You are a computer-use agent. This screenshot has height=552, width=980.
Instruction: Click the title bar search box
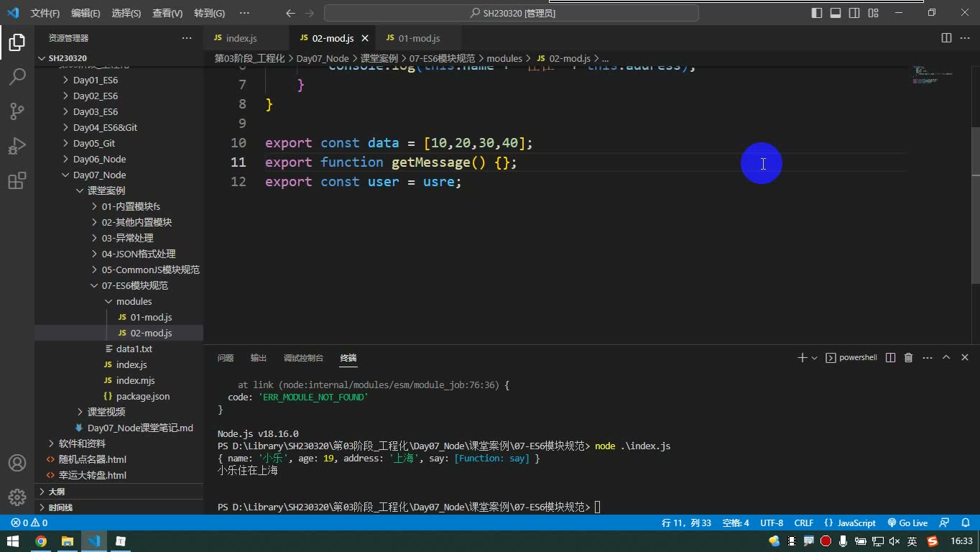[x=512, y=13]
